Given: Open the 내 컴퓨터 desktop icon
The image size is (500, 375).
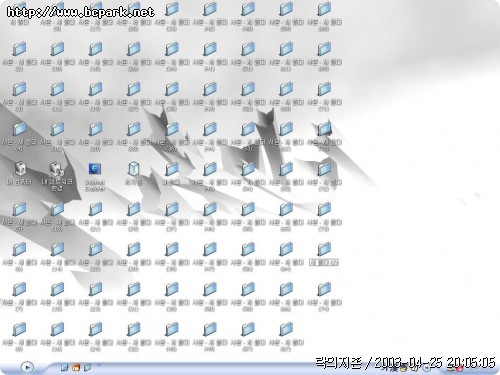Looking at the screenshot, I should click(19, 173).
